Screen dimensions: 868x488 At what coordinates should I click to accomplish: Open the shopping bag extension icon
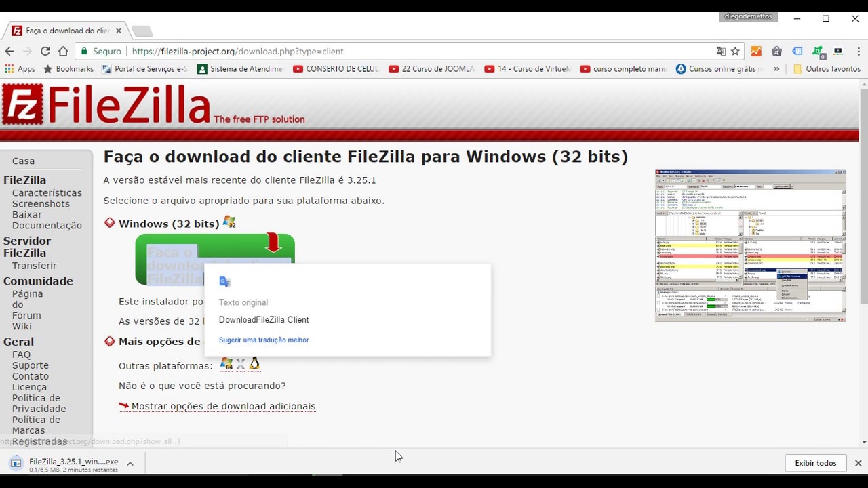pyautogui.click(x=777, y=51)
